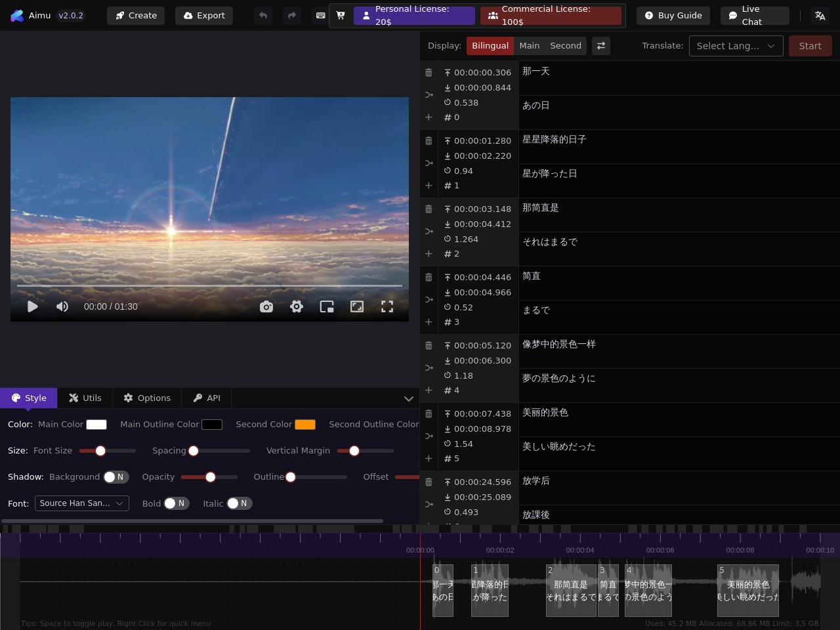Toggle the shadow Background switch
Image resolution: width=840 pixels, height=630 pixels.
pos(115,477)
